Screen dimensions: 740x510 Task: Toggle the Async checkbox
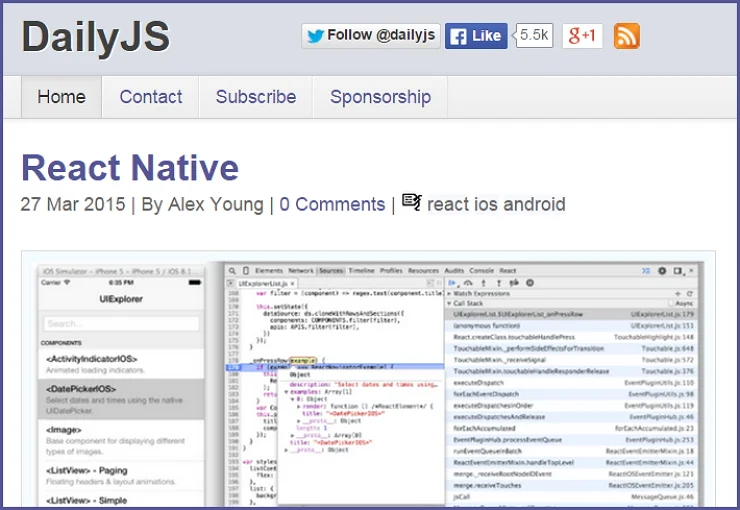click(x=671, y=303)
